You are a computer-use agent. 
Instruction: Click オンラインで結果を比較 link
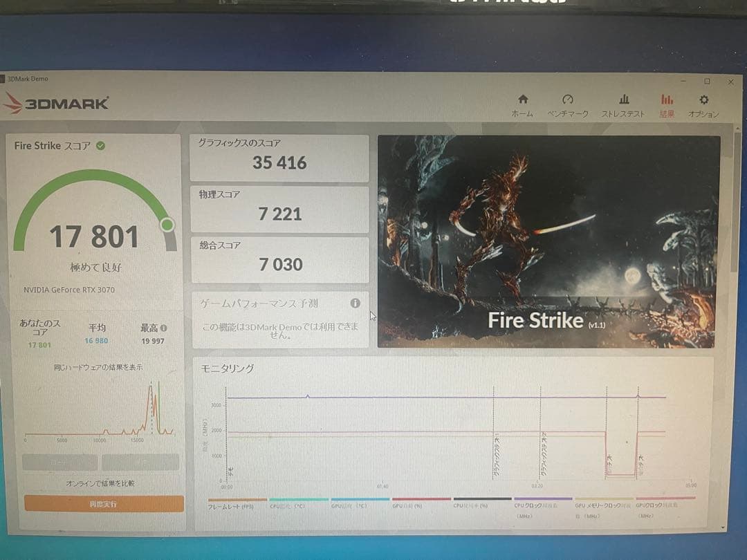100,483
